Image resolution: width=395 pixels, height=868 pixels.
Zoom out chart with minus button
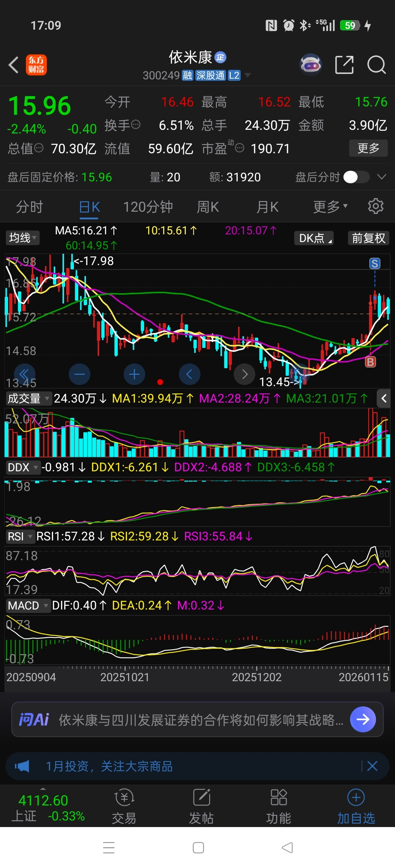pyautogui.click(x=79, y=374)
